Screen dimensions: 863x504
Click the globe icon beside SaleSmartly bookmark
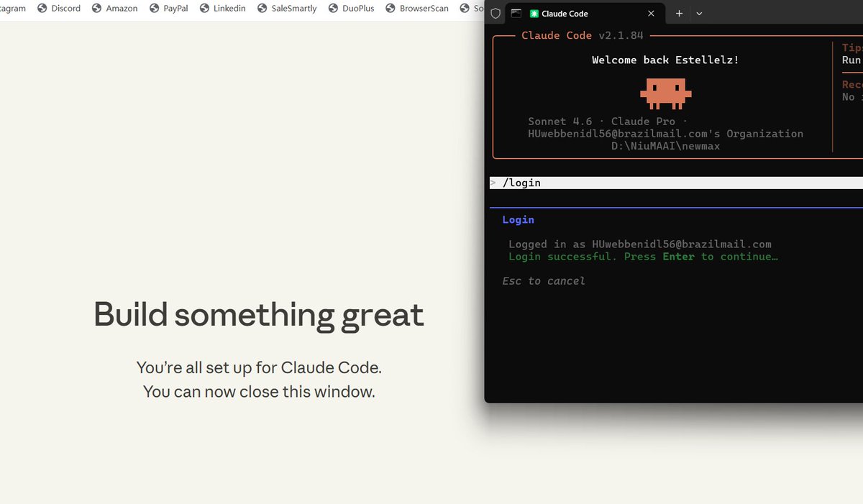coord(262,9)
